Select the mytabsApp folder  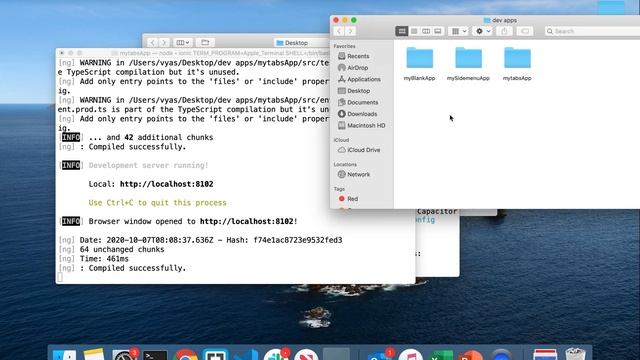(x=517, y=64)
